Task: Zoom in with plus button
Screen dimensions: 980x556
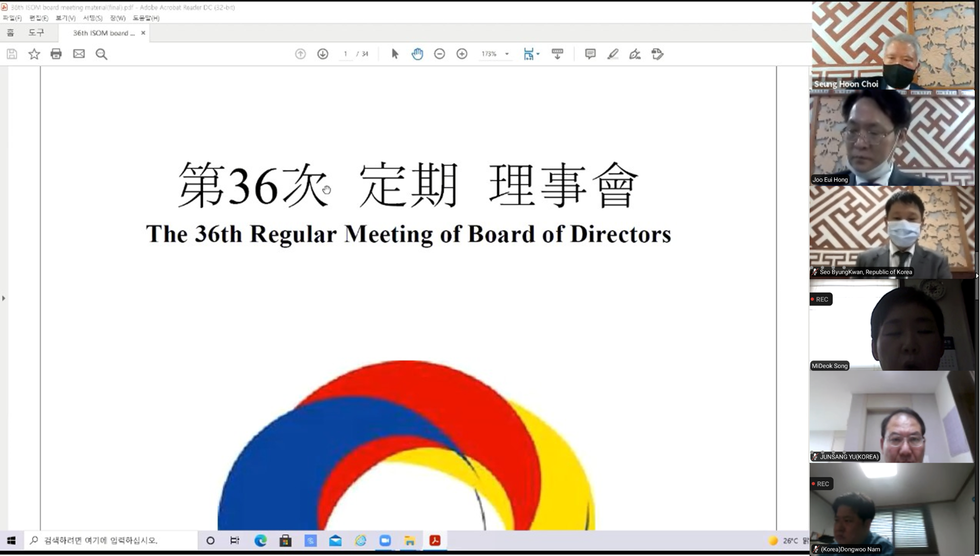Action: 462,54
